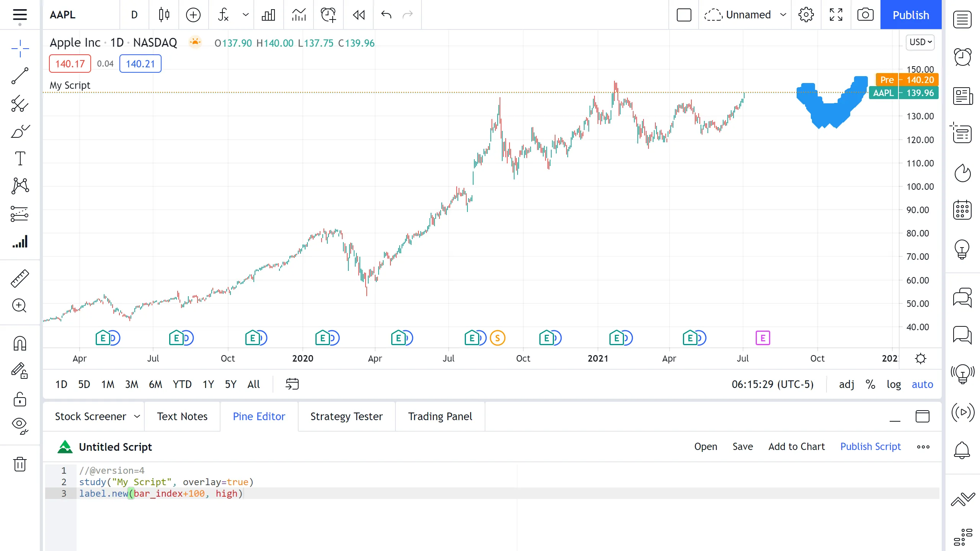
Task: Click the Add to Chart button
Action: point(796,447)
